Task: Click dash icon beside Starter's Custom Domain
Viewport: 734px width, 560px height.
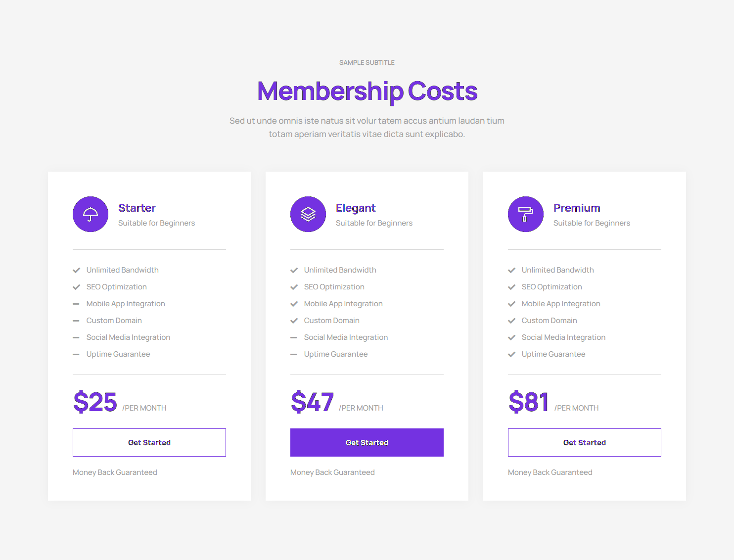Action: [76, 321]
